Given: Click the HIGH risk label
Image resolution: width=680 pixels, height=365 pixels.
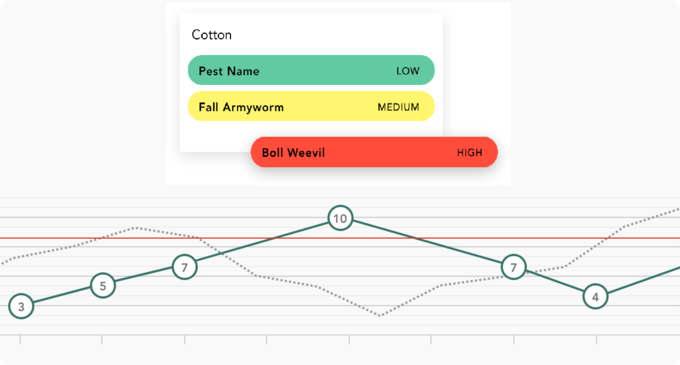Looking at the screenshot, I should 470,153.
